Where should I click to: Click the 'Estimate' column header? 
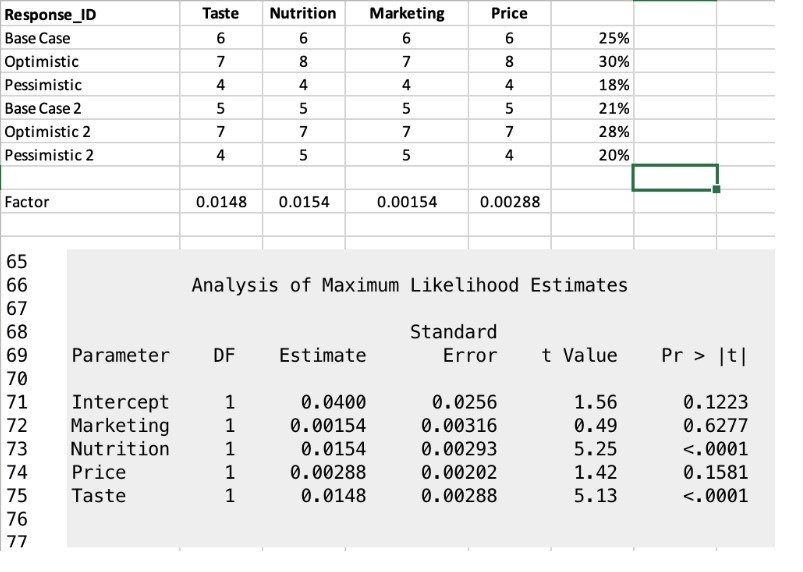(323, 355)
